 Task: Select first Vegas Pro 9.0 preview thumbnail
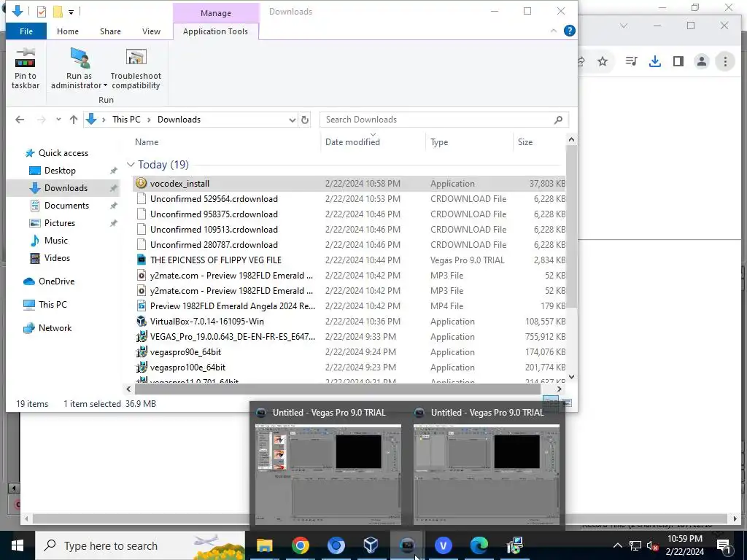(x=328, y=474)
